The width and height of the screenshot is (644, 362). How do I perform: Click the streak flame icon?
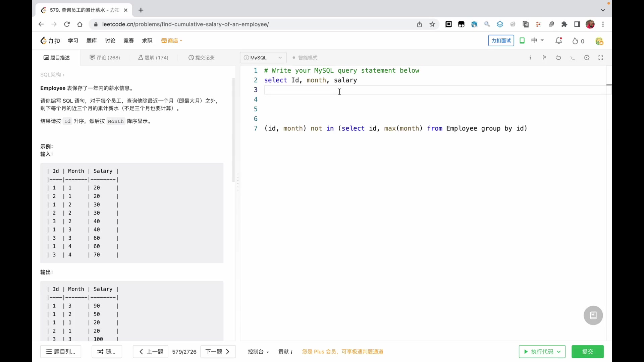coord(575,41)
